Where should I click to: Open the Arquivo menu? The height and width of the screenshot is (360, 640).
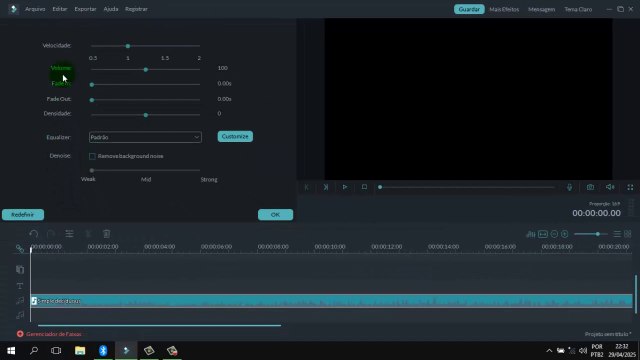[x=35, y=9]
